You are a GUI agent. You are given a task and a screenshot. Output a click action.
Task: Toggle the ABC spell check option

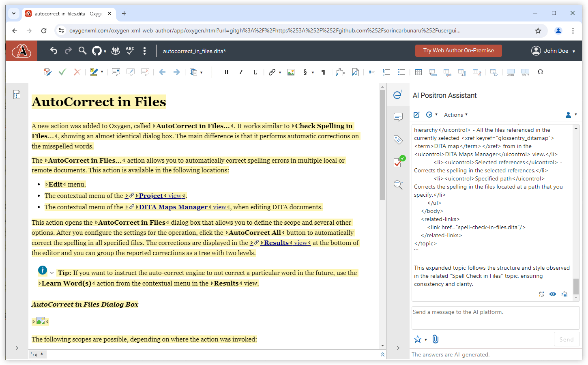coord(130,51)
